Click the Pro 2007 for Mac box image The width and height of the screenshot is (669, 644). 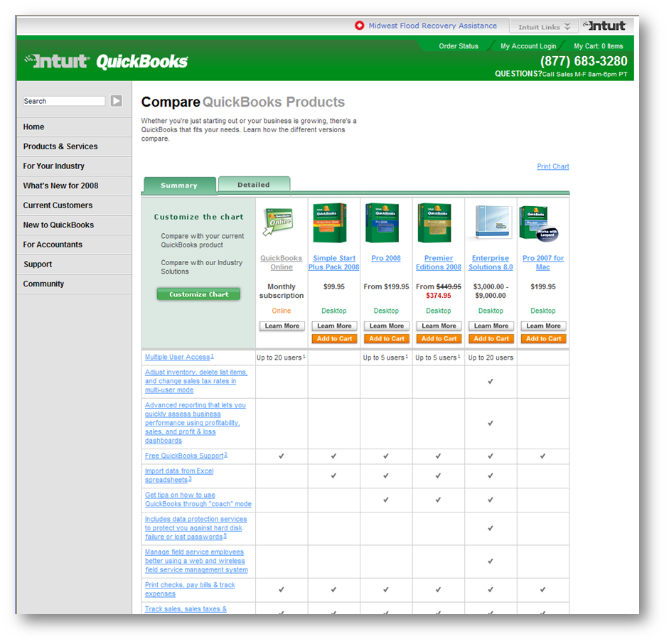pyautogui.click(x=542, y=223)
